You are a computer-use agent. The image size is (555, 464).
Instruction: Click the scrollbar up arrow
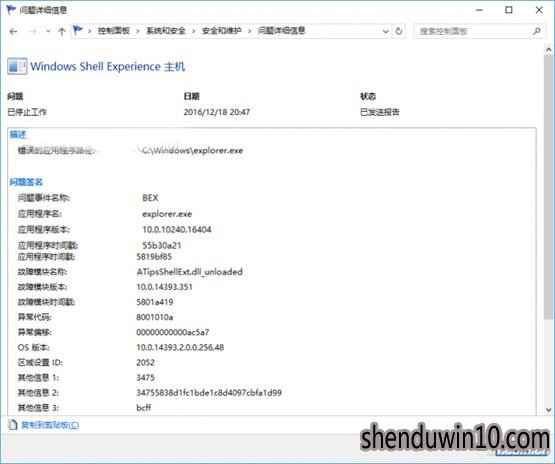[x=549, y=50]
